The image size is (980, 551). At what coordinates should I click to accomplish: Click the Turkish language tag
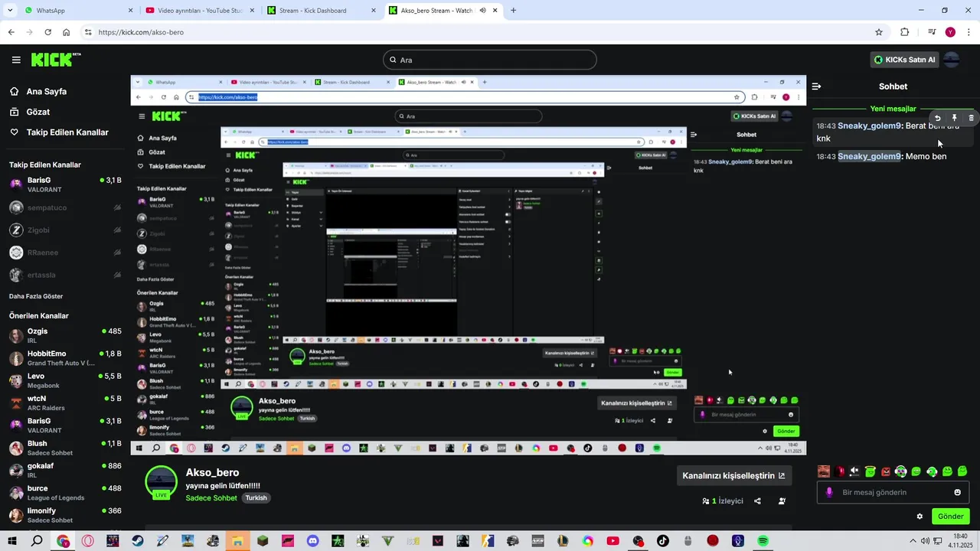point(256,498)
